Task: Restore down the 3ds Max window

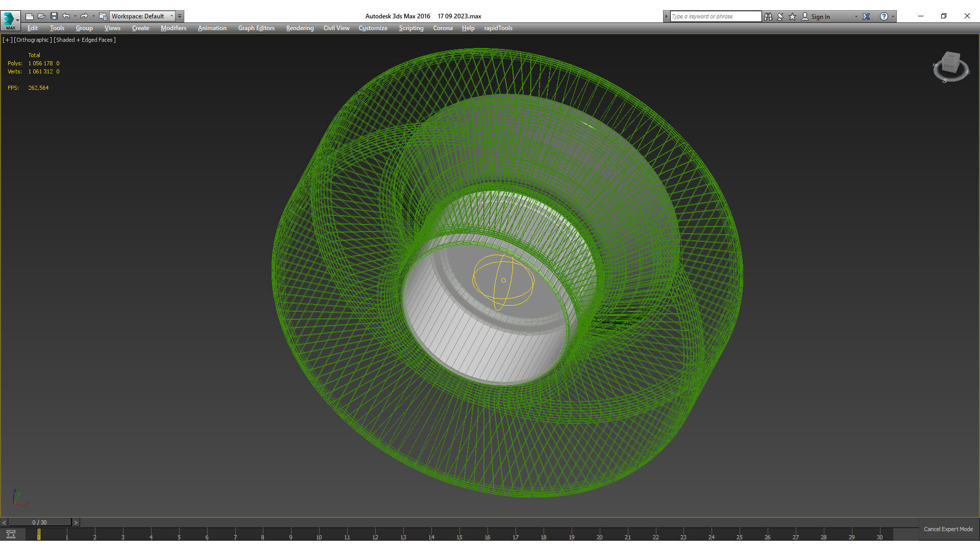Action: (x=944, y=16)
